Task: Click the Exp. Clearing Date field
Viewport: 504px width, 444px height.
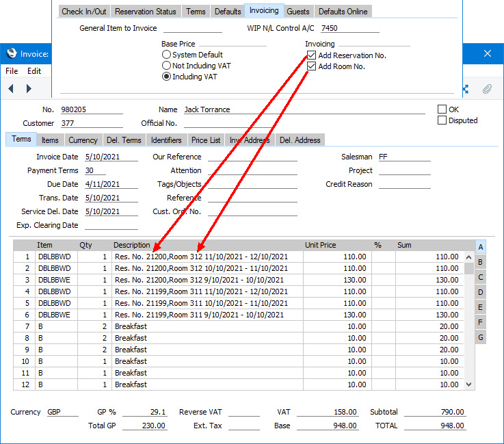Action: pyautogui.click(x=111, y=225)
